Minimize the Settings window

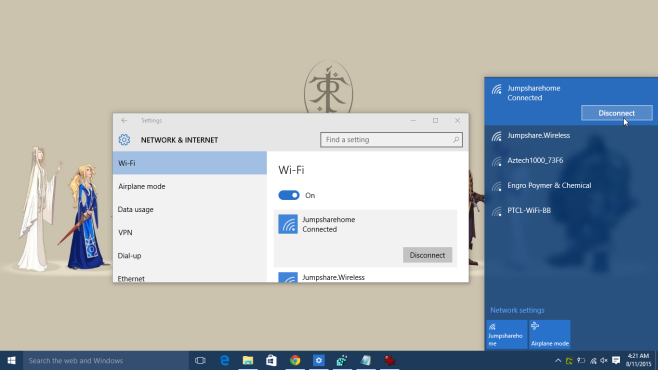coord(413,120)
